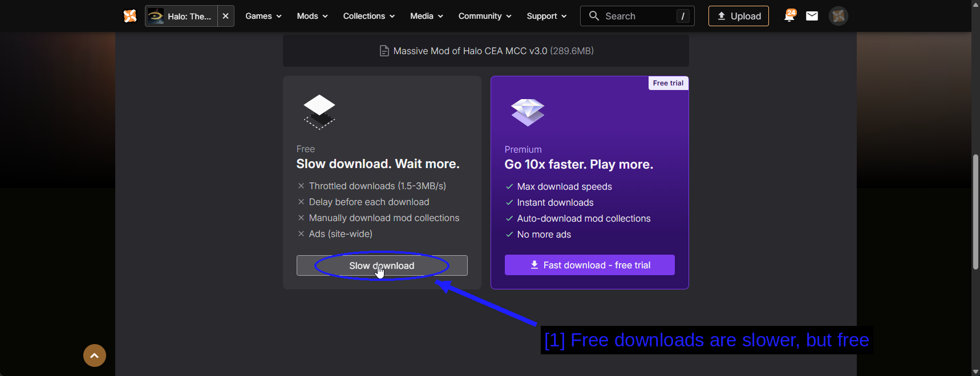Click the scrollbar up arrow
Viewport: 980px width, 376px height.
click(975, 4)
